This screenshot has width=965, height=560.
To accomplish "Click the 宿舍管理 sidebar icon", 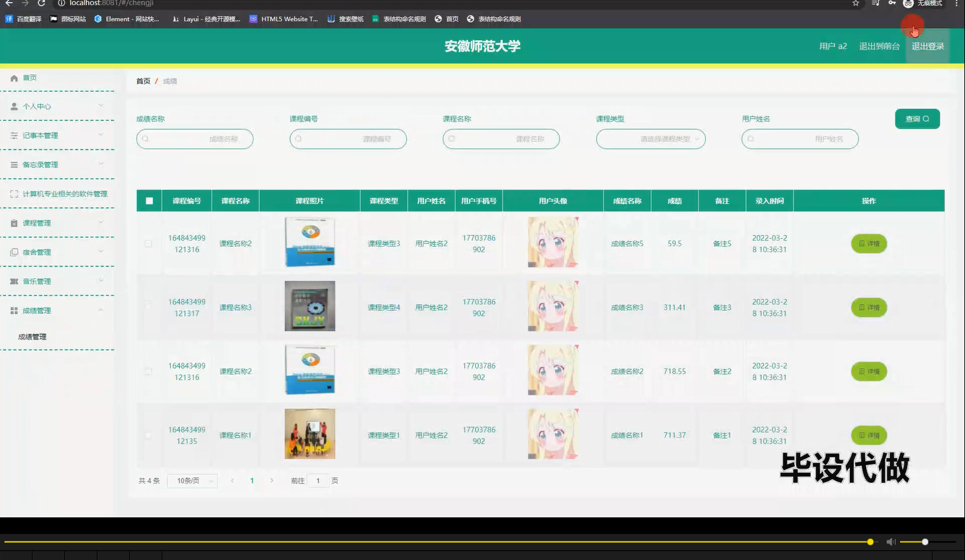I will [14, 251].
